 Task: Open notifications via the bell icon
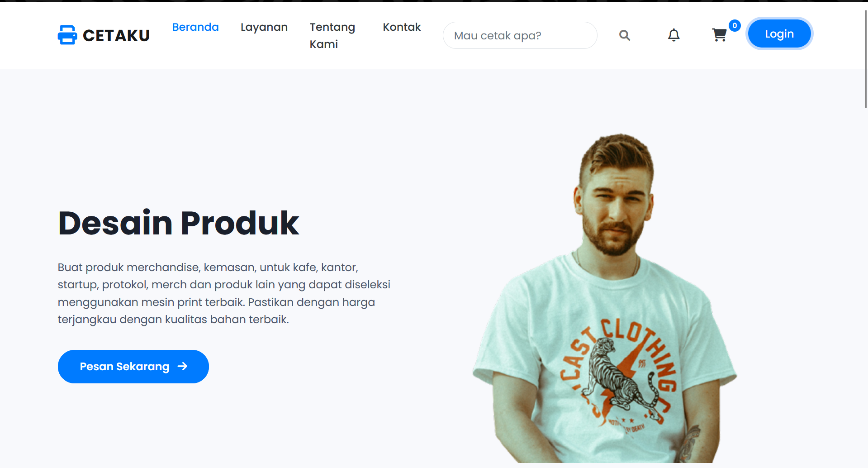(x=674, y=35)
